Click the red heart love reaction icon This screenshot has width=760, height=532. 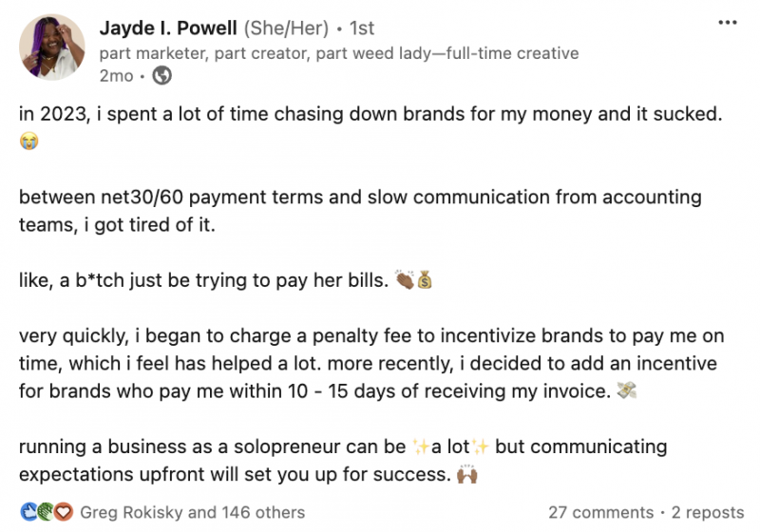coord(63,512)
